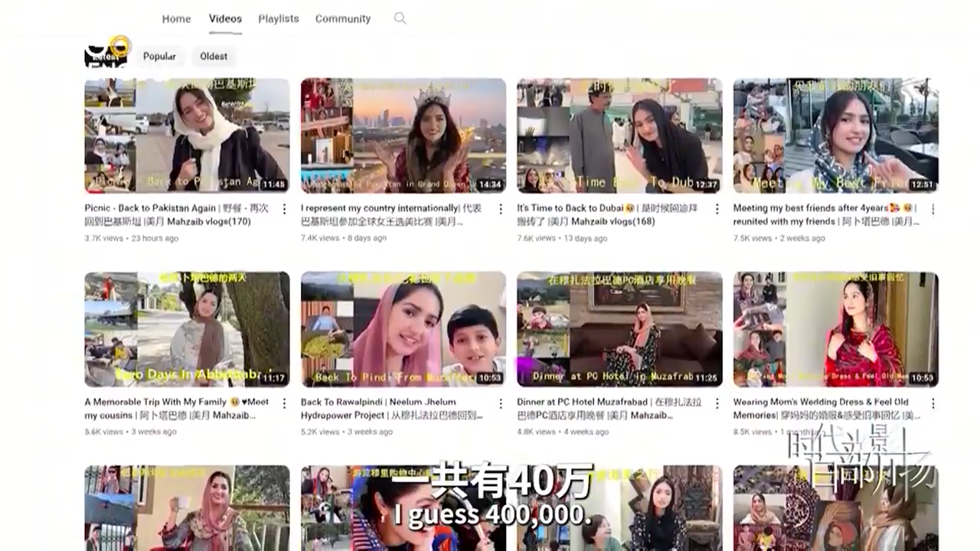Play the 'Meeting My Best Friends' thumbnail 12:51
Screen dimensions: 980x551
[835, 135]
